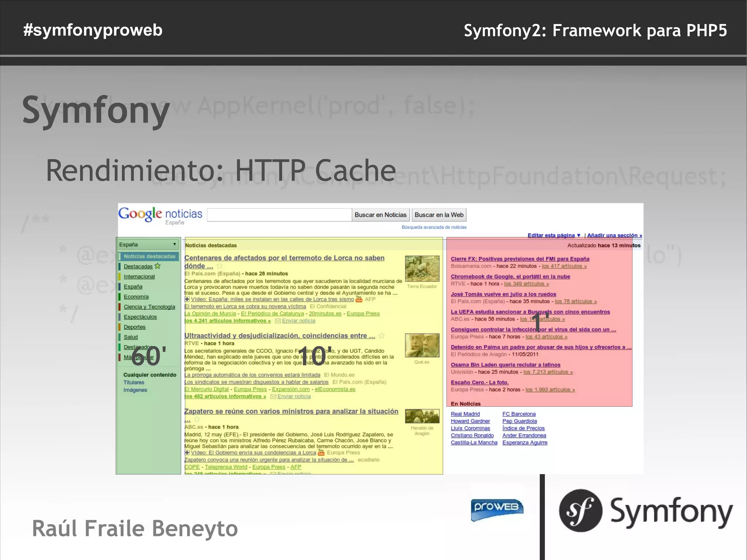Select Economía section in sidebar

136,297
